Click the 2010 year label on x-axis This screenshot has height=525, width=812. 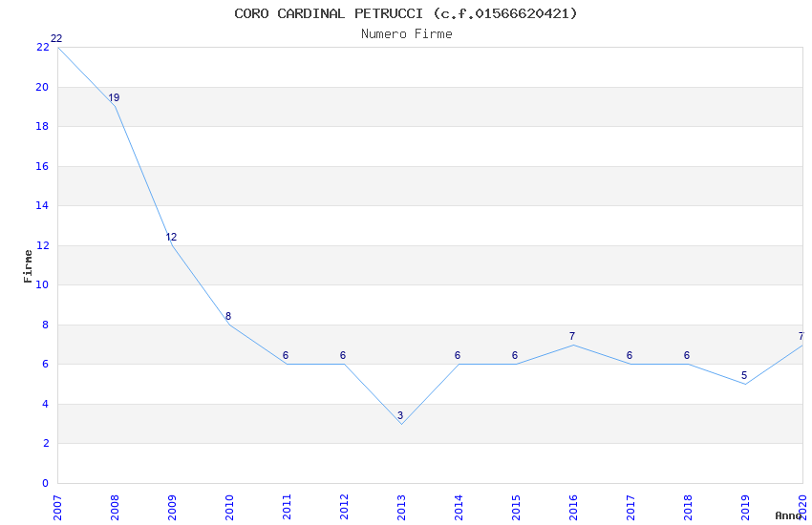[229, 506]
